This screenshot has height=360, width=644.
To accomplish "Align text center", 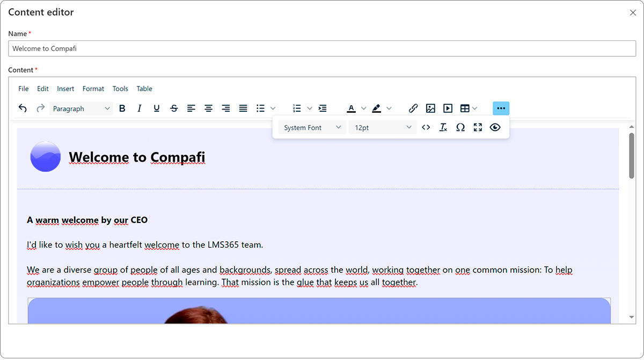I will point(209,109).
